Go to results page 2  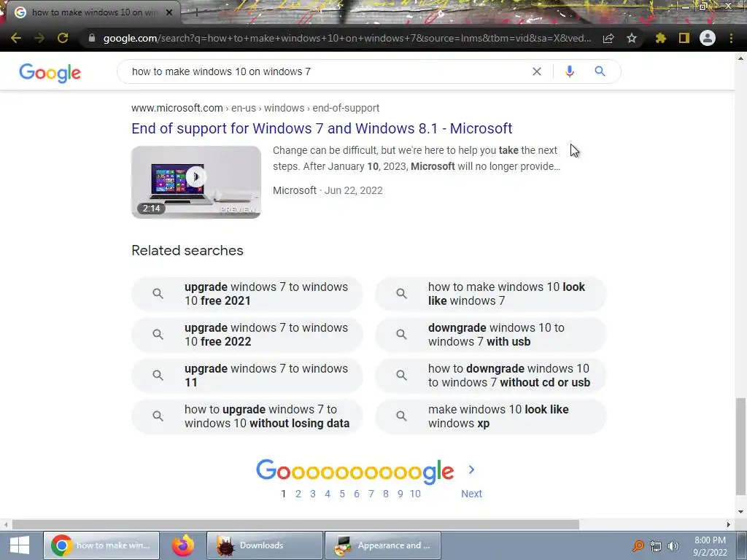point(298,494)
